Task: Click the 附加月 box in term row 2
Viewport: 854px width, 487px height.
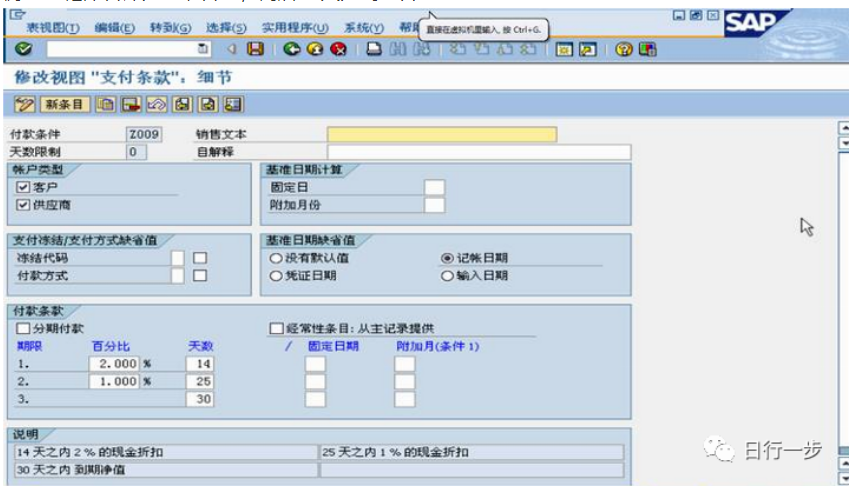Action: pos(405,381)
